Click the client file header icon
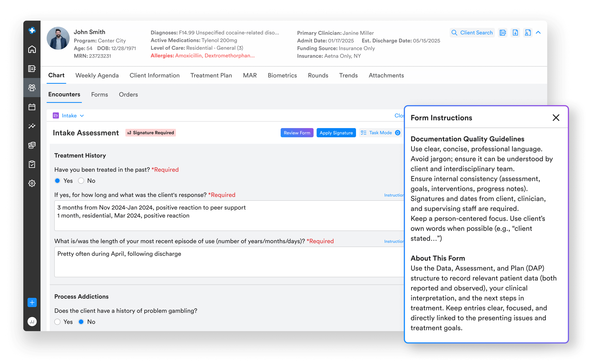The image size is (595, 364). [528, 32]
